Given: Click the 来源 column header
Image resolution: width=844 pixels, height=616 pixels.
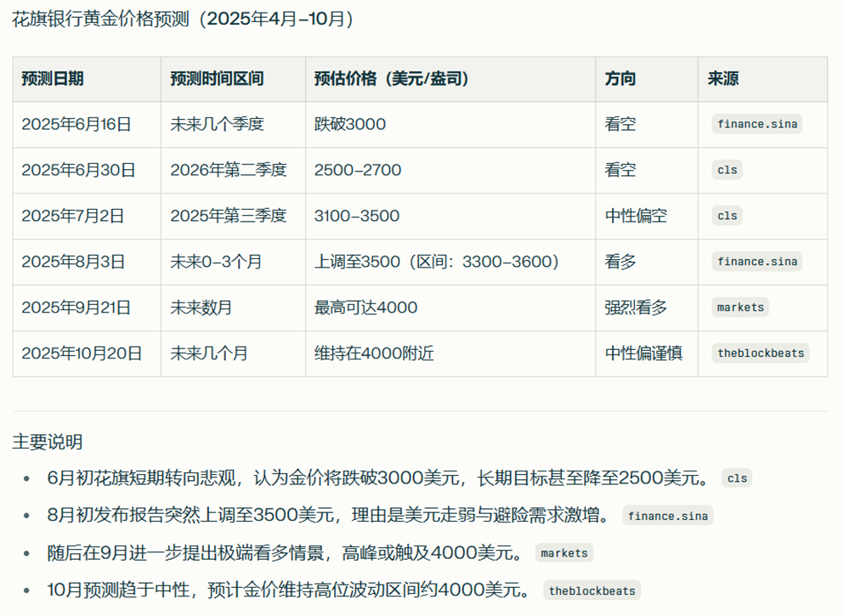Looking at the screenshot, I should click(x=723, y=79).
